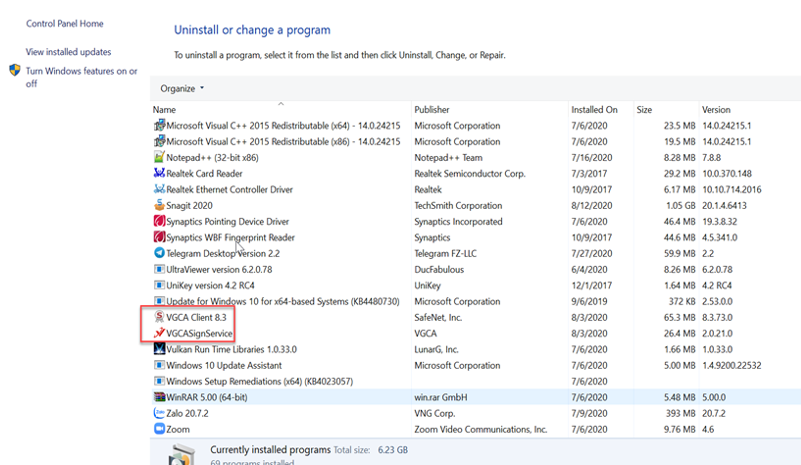Click the Zoom program icon

coord(159,429)
